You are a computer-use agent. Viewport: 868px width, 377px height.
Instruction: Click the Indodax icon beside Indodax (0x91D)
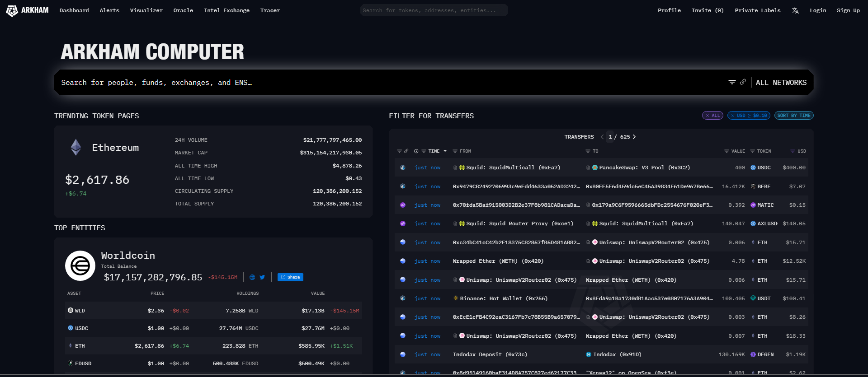coord(589,354)
